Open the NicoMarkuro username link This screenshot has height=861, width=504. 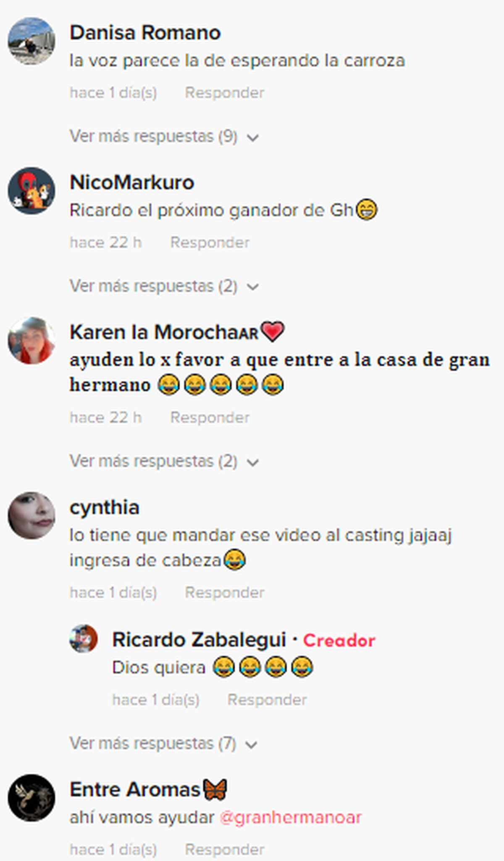click(x=132, y=182)
